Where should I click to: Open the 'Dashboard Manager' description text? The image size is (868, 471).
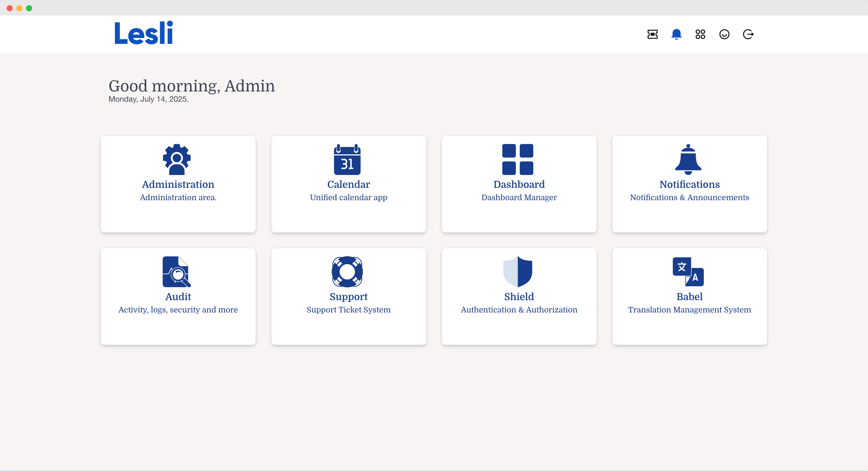click(519, 198)
